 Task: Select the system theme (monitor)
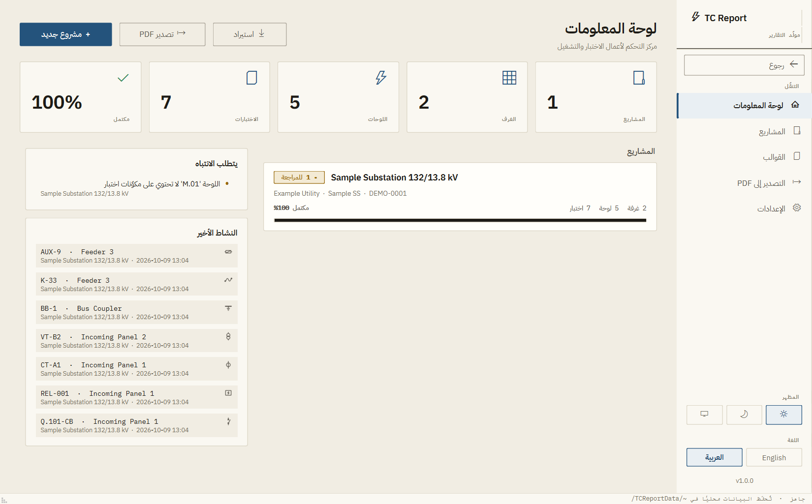tap(705, 415)
